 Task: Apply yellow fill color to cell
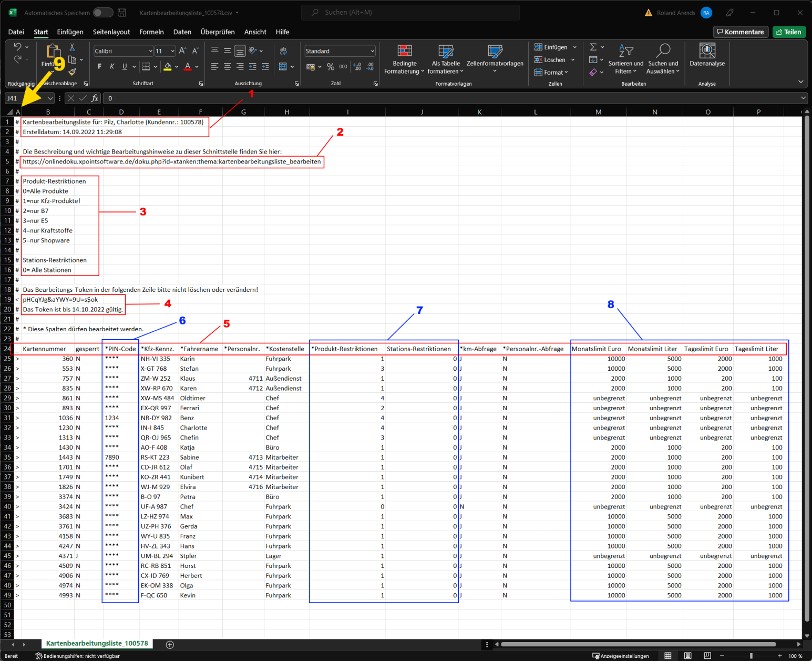pos(168,66)
